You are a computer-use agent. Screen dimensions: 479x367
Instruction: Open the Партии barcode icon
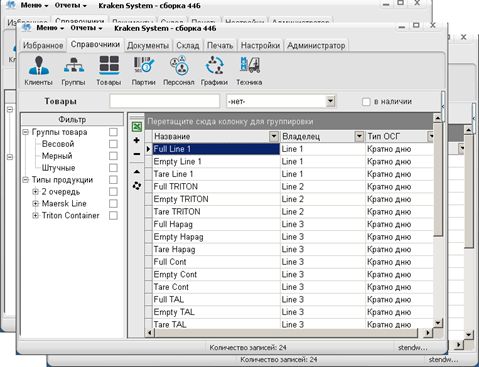click(x=144, y=70)
